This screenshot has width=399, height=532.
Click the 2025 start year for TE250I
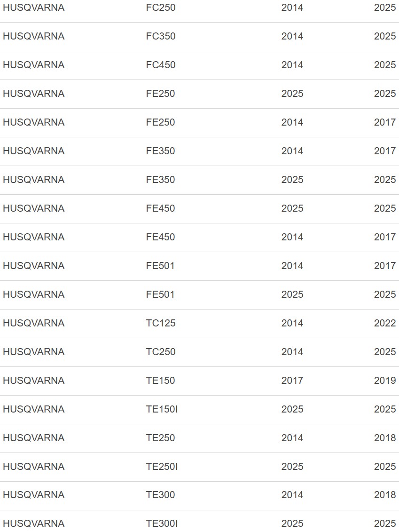coord(292,467)
